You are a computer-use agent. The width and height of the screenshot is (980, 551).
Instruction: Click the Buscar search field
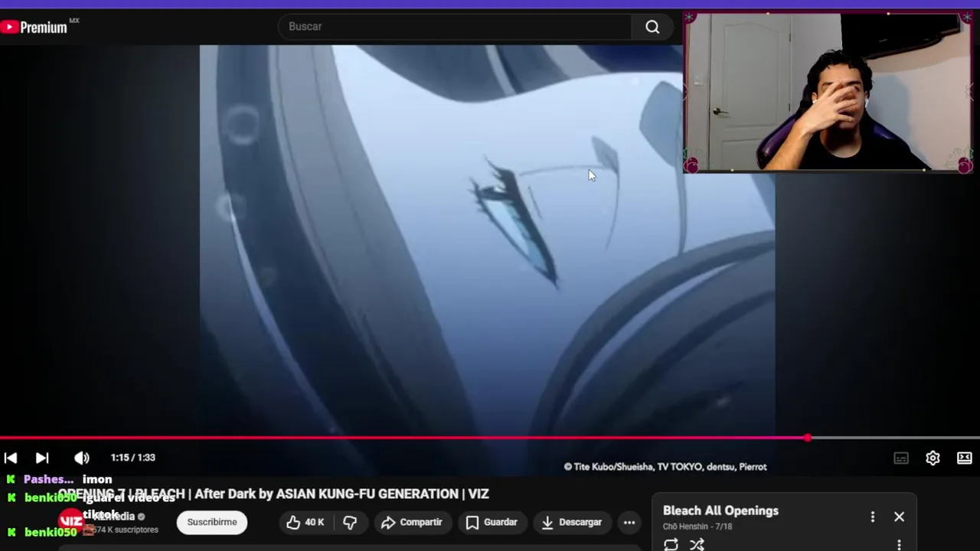(x=455, y=27)
